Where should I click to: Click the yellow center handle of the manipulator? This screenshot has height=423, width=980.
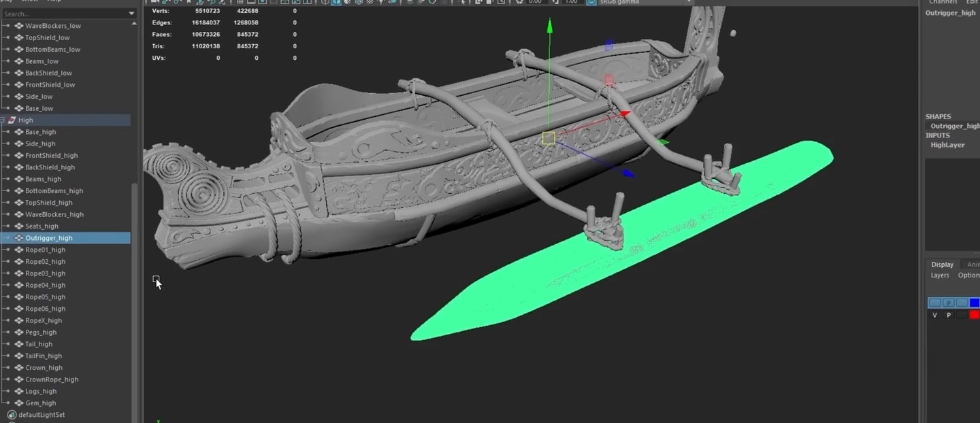(549, 138)
